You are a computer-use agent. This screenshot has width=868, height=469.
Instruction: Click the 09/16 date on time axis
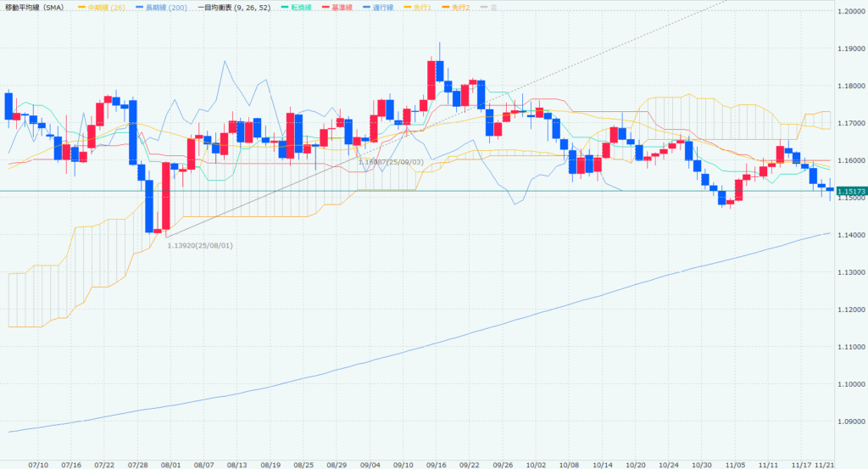[x=437, y=466]
